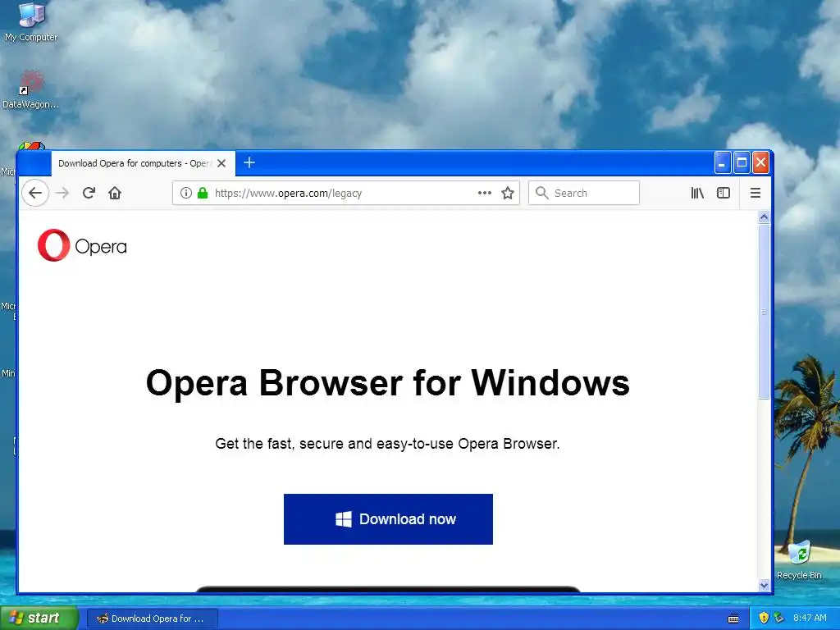840x630 pixels.
Task: Click the scrollbar up arrow
Action: click(764, 217)
